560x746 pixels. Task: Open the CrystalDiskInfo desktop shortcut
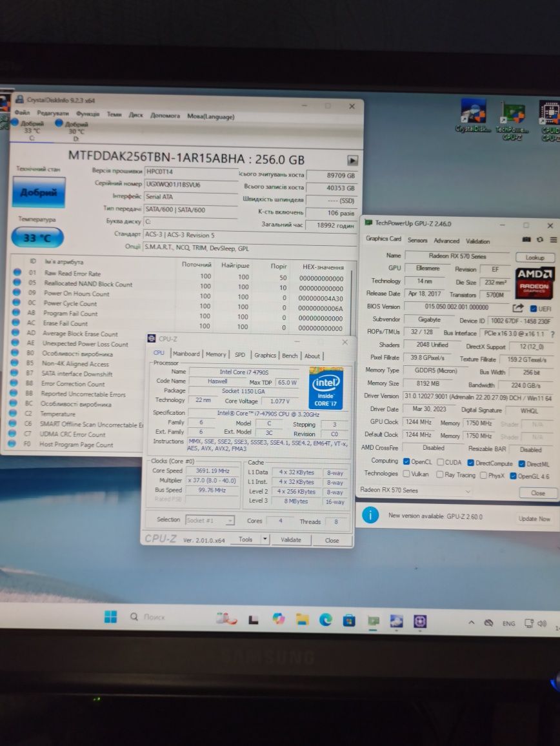473,117
